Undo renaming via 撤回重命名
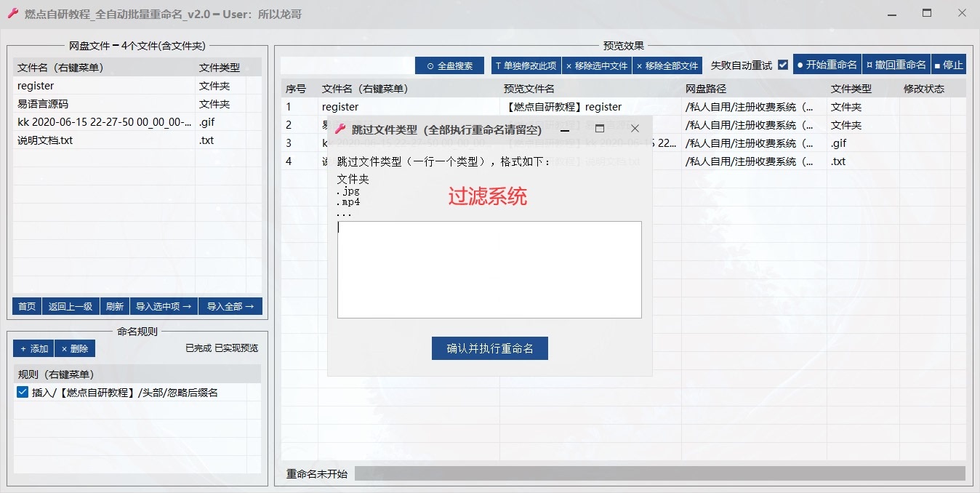 896,65
